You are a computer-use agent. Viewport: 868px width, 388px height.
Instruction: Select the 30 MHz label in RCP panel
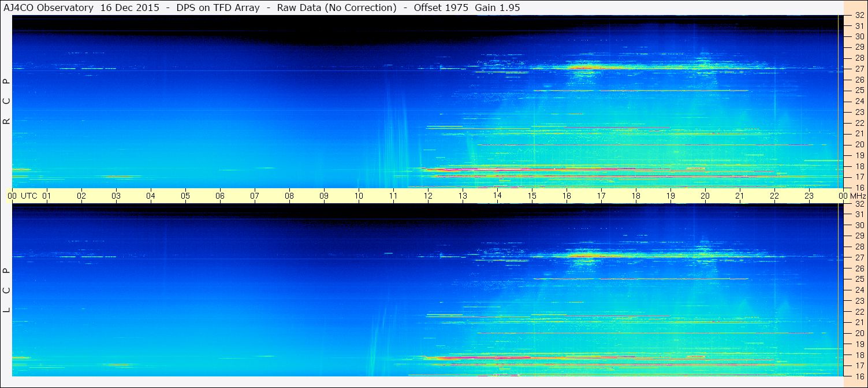click(859, 36)
